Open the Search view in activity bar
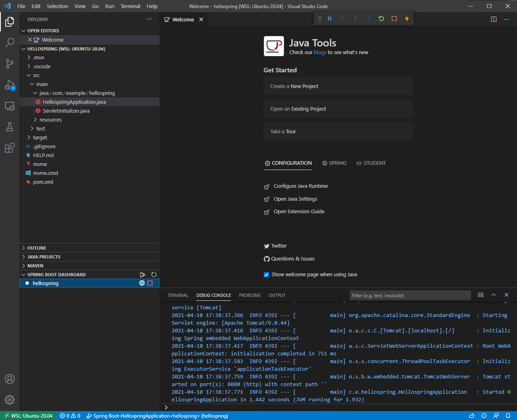 coord(10,42)
